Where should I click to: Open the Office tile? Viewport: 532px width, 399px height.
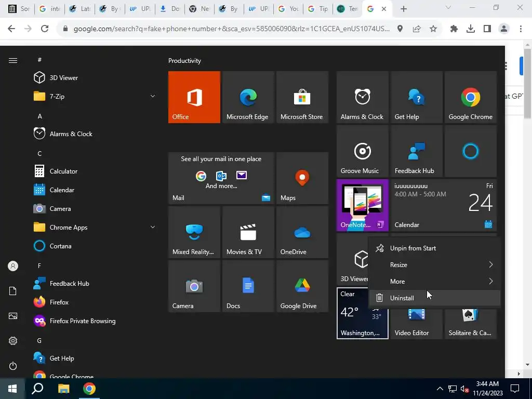(x=194, y=97)
